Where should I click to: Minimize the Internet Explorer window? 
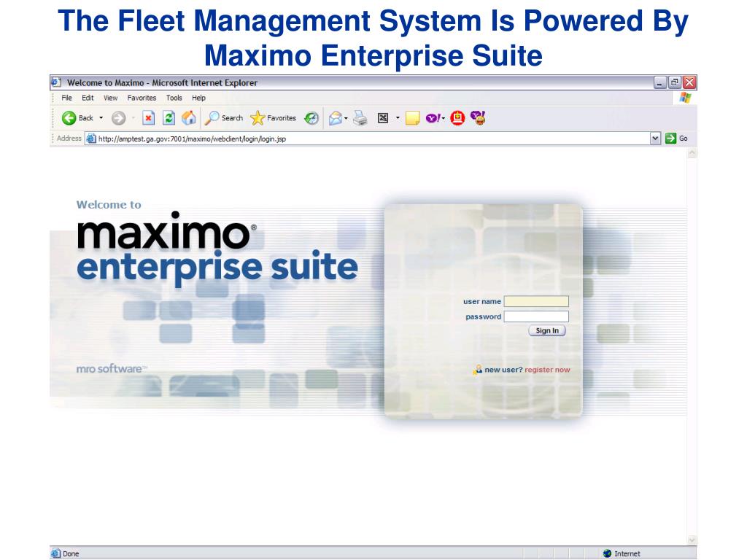coord(659,82)
